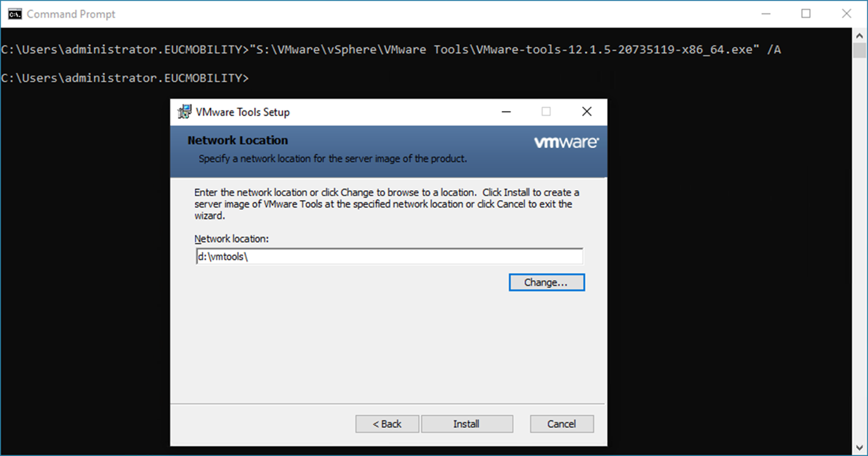
Task: Click the vmware logo in the banner
Action: point(566,143)
